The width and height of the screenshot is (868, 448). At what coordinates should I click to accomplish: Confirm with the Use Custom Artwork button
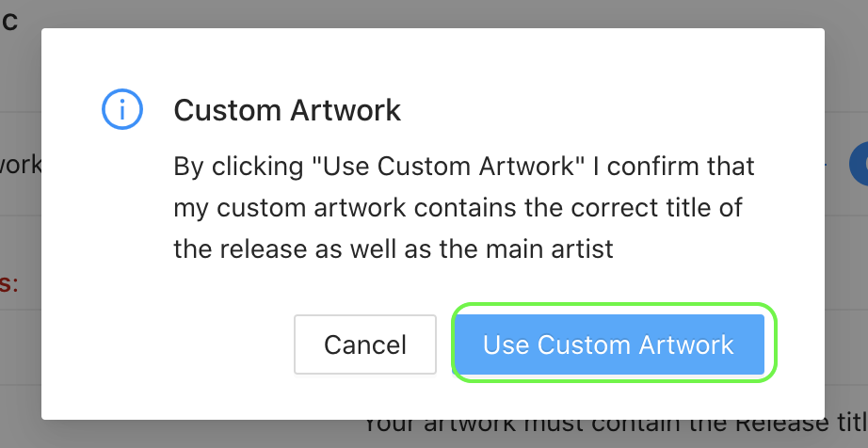608,344
